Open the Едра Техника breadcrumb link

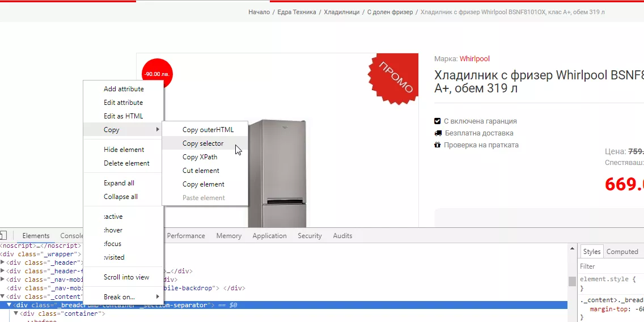(296, 12)
